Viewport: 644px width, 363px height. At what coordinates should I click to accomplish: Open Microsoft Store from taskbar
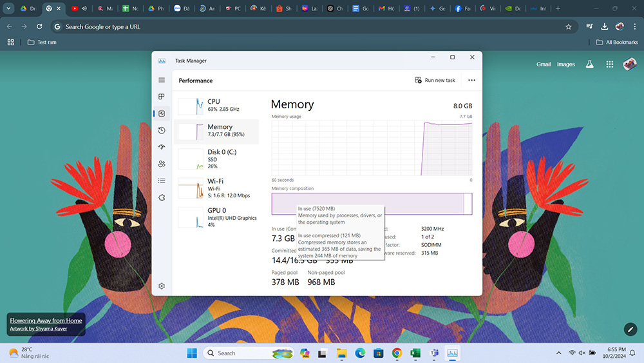click(x=378, y=353)
